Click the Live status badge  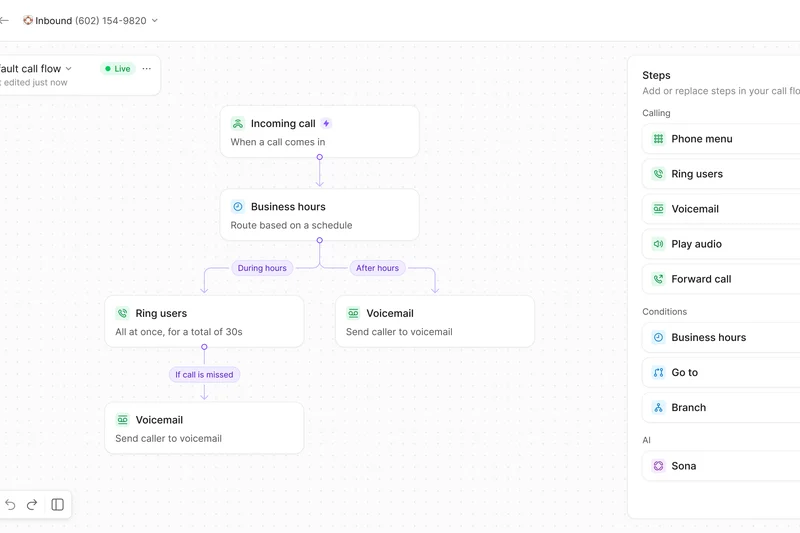coord(116,69)
